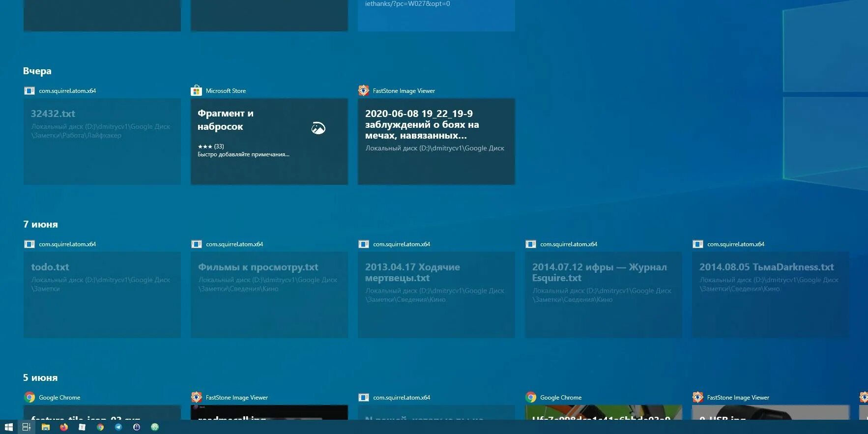
Task: Open the padlock app icon on taskbar
Action: coord(137,427)
